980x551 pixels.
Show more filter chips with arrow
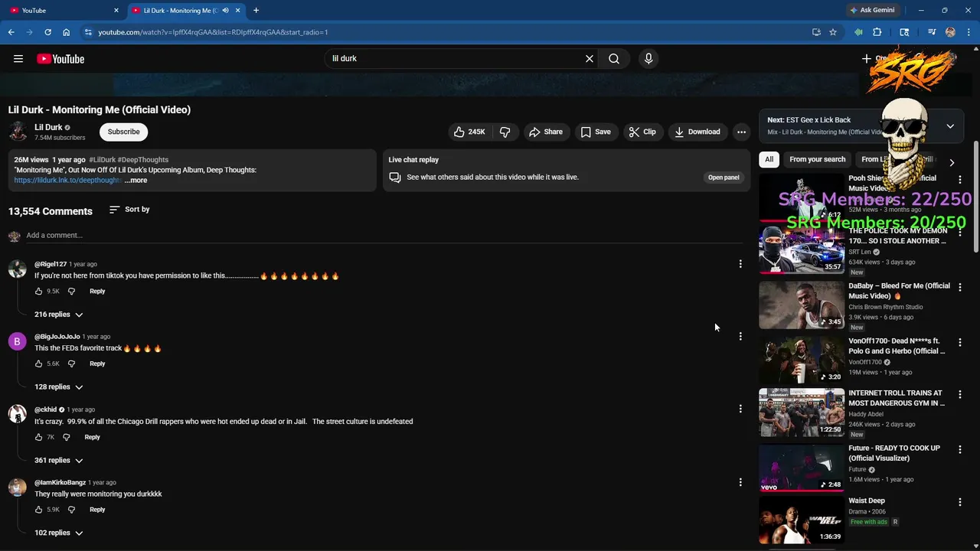click(952, 162)
